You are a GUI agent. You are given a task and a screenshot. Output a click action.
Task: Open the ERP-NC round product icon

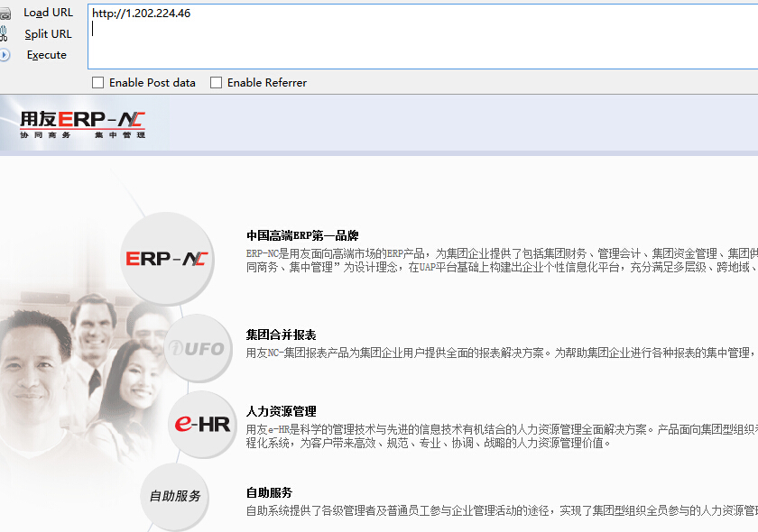click(167, 258)
